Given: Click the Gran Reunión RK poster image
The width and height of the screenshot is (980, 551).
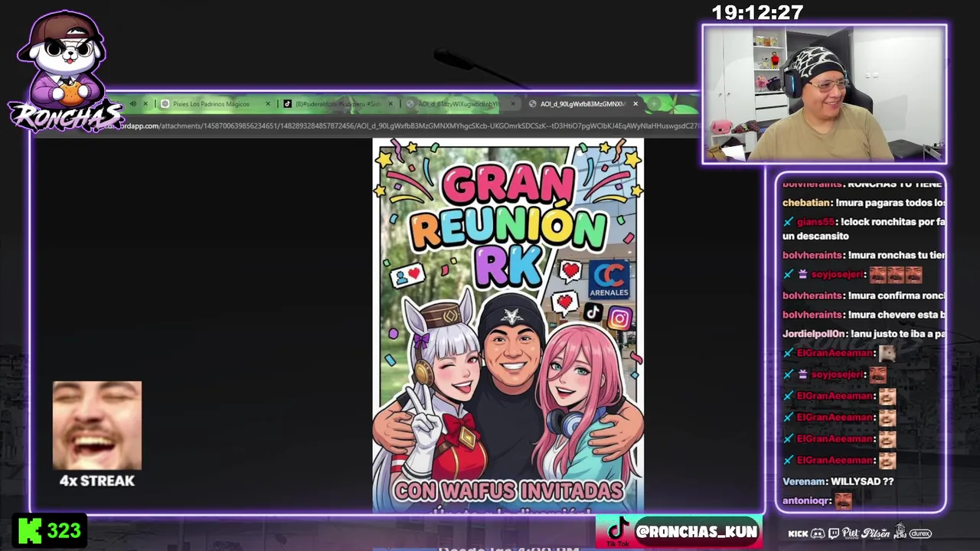Looking at the screenshot, I should click(x=508, y=325).
